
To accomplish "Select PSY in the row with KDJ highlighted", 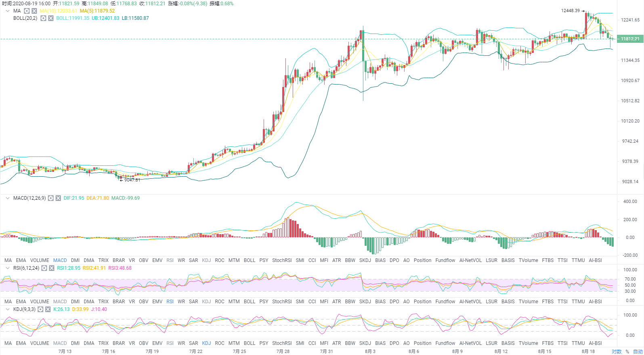I will click(264, 343).
